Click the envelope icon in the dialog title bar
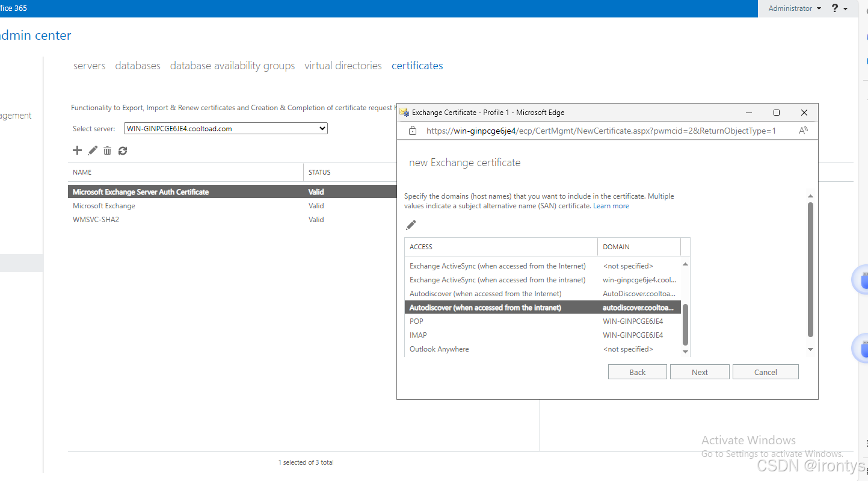The height and width of the screenshot is (481, 868). (405, 113)
